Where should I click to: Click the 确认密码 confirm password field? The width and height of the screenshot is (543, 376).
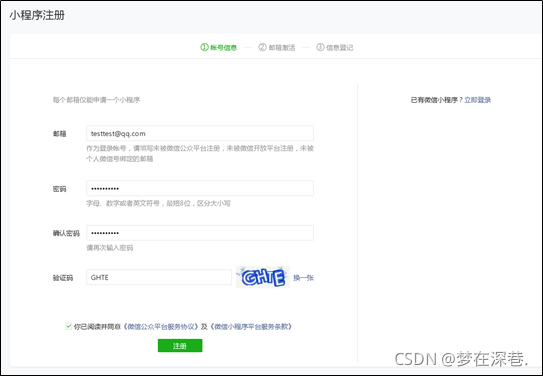click(200, 233)
